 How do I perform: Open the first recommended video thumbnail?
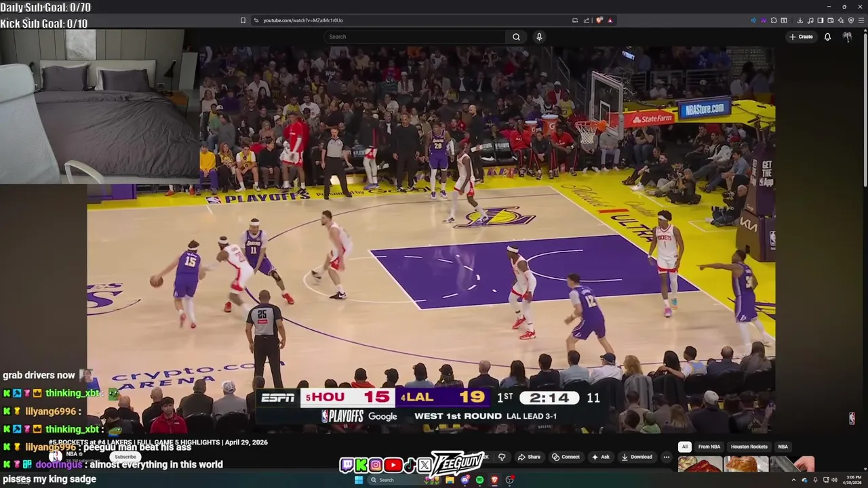699,464
